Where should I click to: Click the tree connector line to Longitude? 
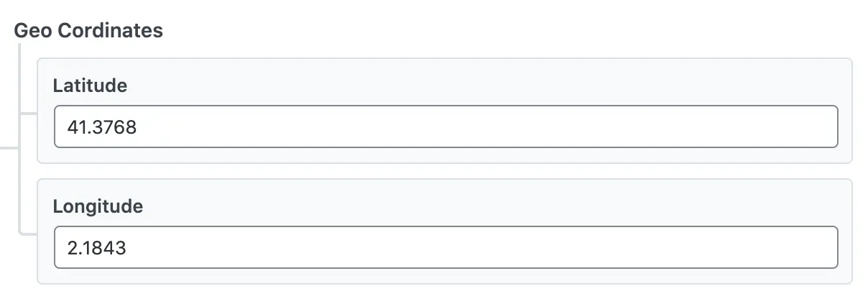pyautogui.click(x=29, y=234)
